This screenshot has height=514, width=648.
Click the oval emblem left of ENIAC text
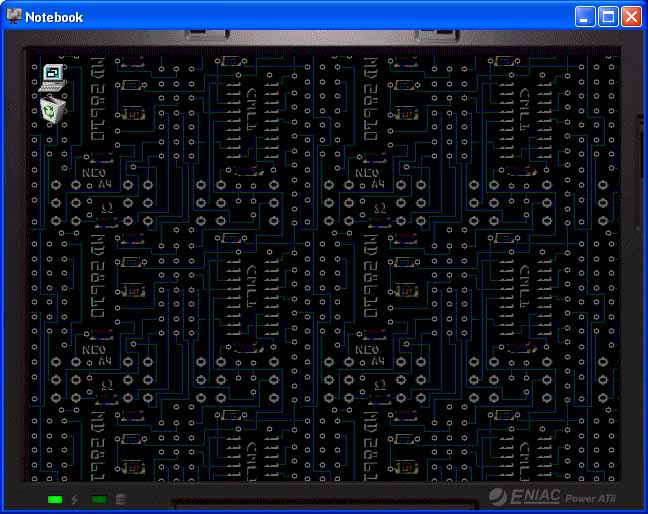pos(500,497)
